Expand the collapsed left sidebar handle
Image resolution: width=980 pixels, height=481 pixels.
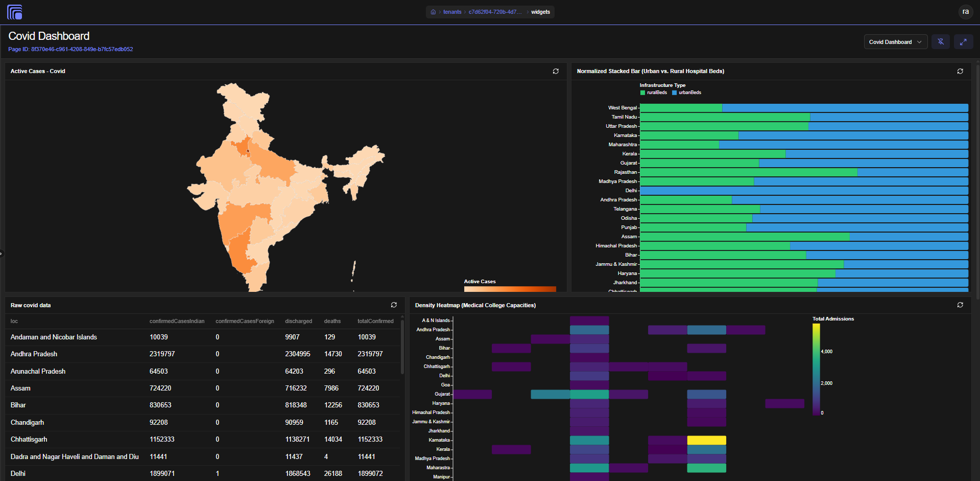2,253
